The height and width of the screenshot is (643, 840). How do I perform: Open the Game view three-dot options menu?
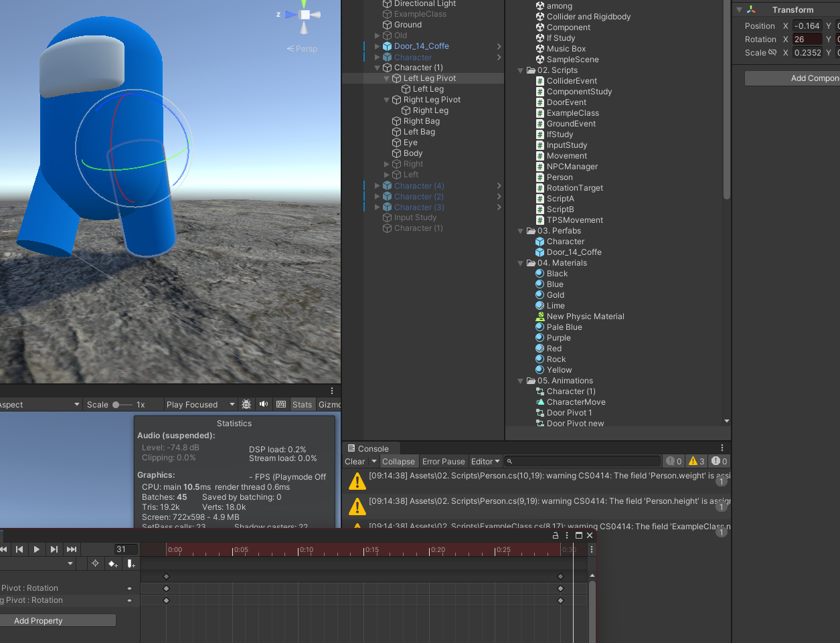pos(332,391)
